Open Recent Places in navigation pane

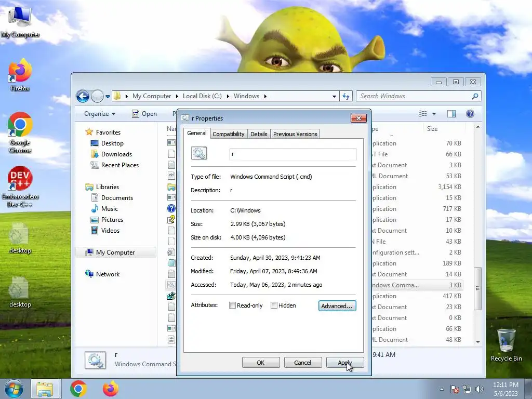(115, 165)
